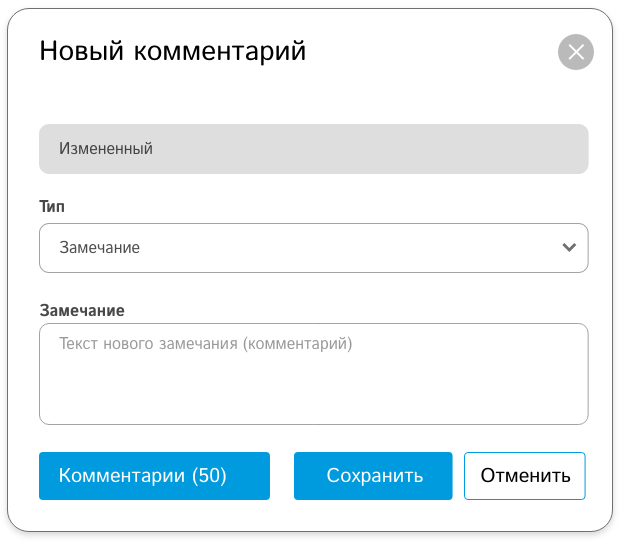Focus the Замечание text area
Image resolution: width=620 pixels, height=544 pixels.
tap(314, 374)
